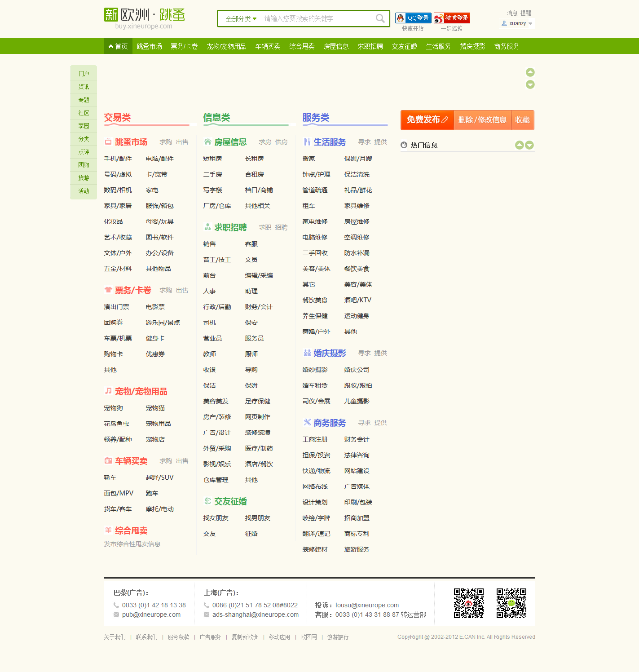639x672 pixels.
Task: Select the 跳蚤市场 phone icon heading
Action: click(x=108, y=141)
